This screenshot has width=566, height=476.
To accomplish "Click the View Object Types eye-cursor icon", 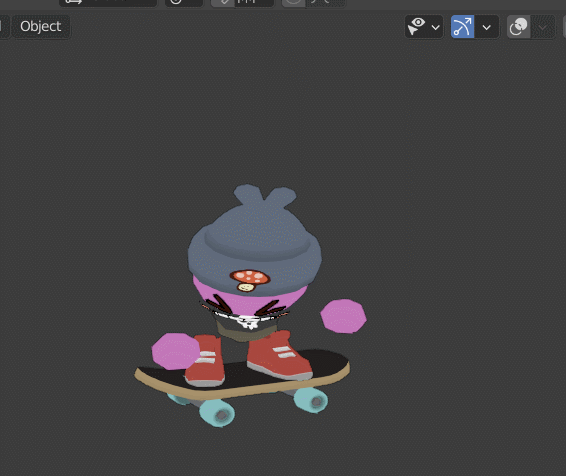I will tap(417, 26).
